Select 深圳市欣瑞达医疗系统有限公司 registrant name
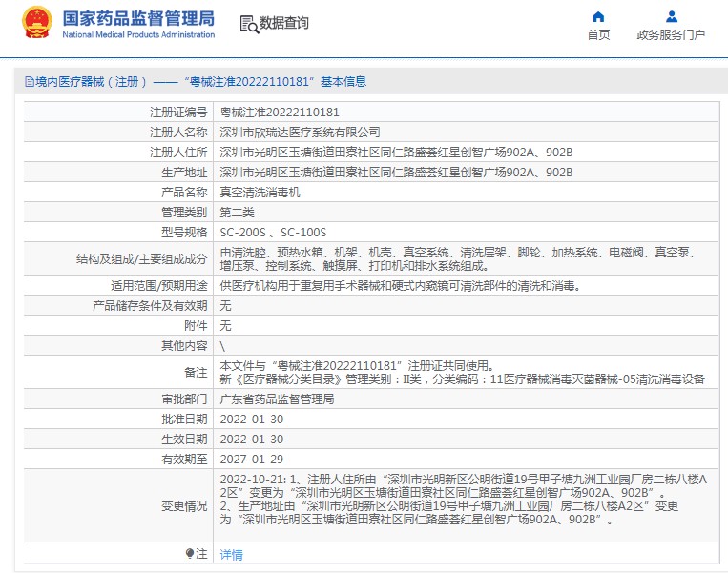The width and height of the screenshot is (728, 573). click(300, 133)
